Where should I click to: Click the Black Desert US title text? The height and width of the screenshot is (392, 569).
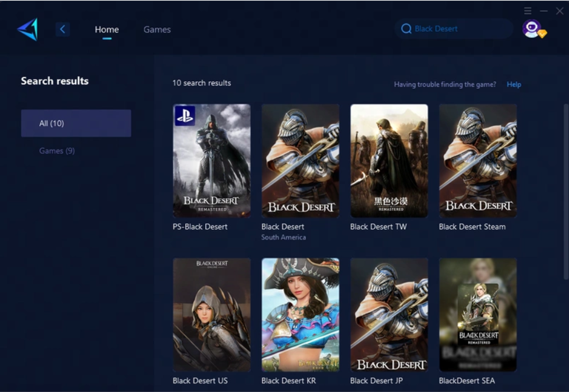(x=201, y=381)
